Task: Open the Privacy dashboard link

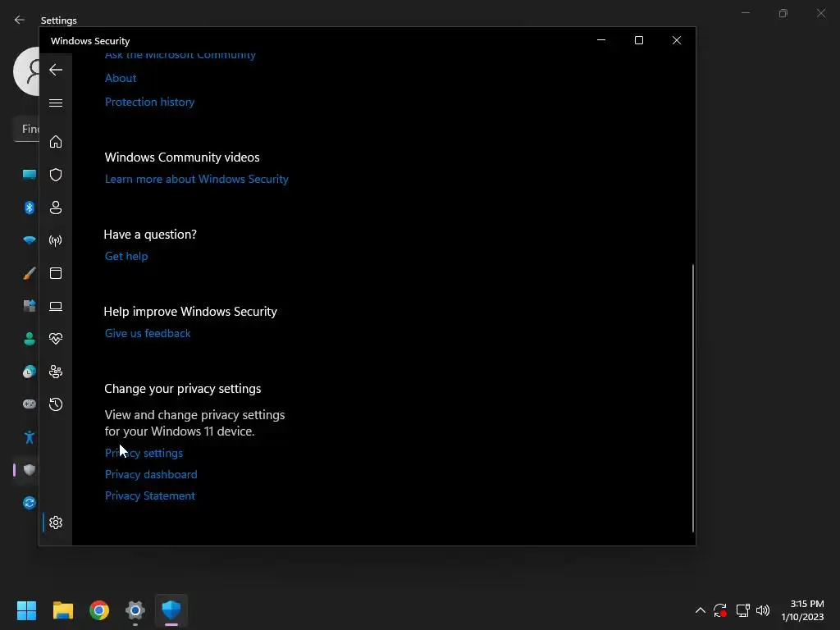Action: click(x=151, y=475)
